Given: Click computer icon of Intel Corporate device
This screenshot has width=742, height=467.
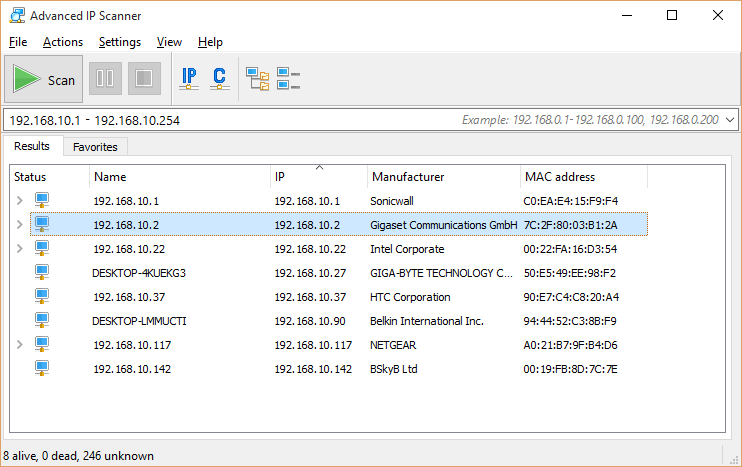Looking at the screenshot, I should tap(42, 248).
